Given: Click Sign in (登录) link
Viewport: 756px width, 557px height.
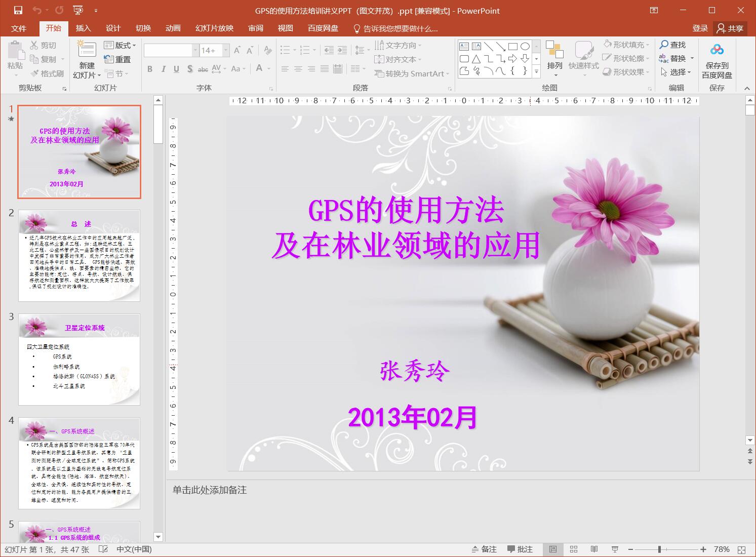Looking at the screenshot, I should [x=700, y=28].
